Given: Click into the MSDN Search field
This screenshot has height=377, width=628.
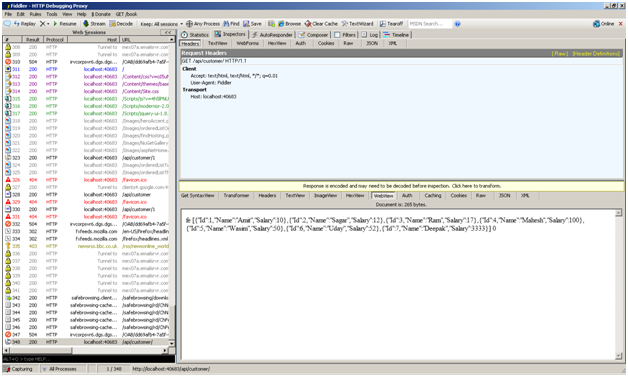Looking at the screenshot, I should point(430,24).
